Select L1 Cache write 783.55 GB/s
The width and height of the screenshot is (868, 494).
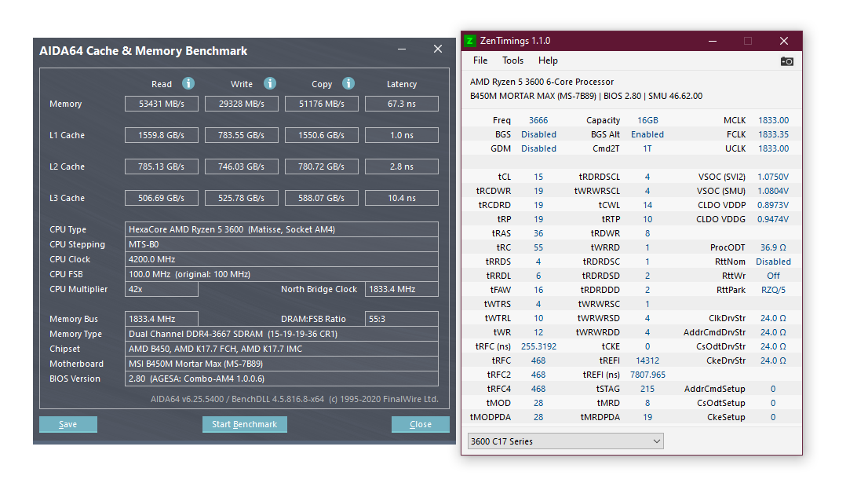242,135
